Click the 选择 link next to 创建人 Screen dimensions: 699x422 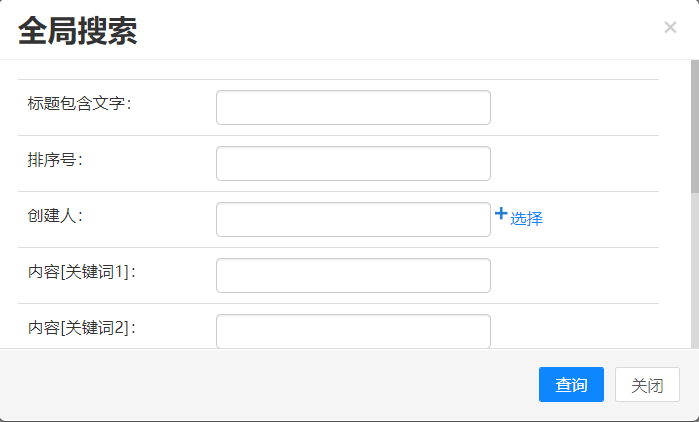526,219
